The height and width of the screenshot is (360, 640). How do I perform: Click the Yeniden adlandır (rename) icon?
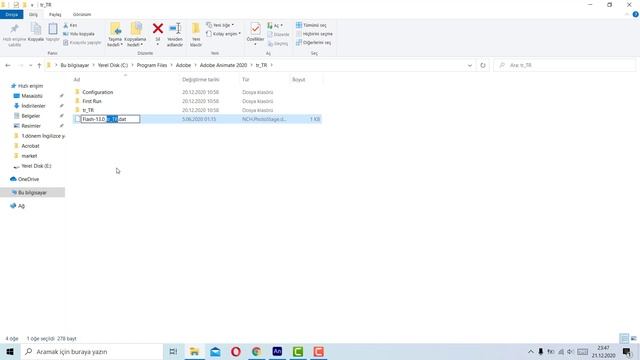click(x=175, y=34)
